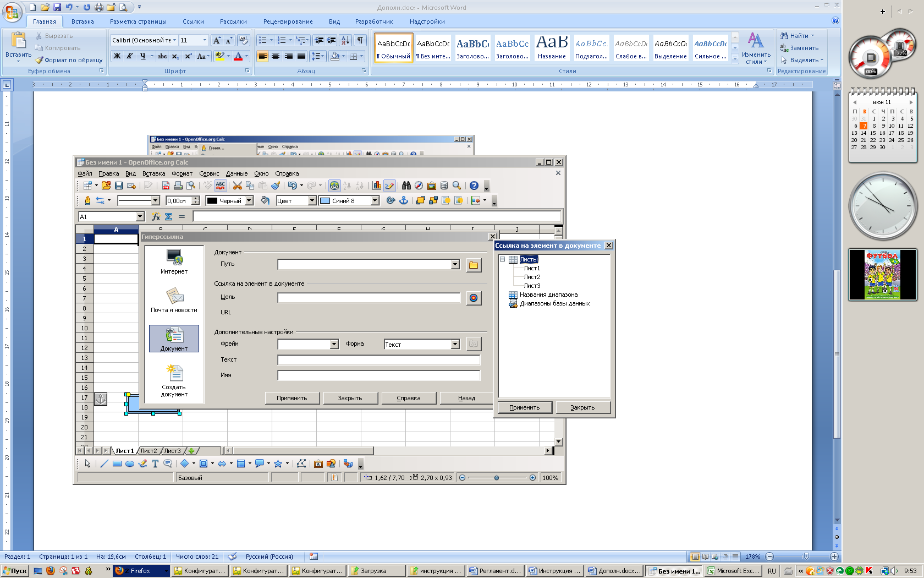Image resolution: width=924 pixels, height=578 pixels.
Task: Click Sum sigma icon in formula bar
Action: pos(169,217)
